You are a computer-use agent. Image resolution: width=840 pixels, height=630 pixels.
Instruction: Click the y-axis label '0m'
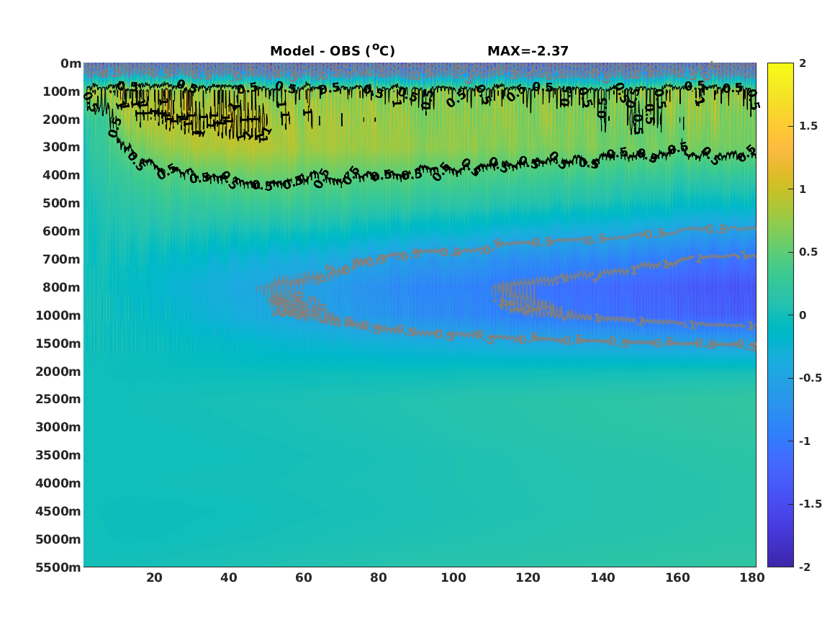(71, 64)
